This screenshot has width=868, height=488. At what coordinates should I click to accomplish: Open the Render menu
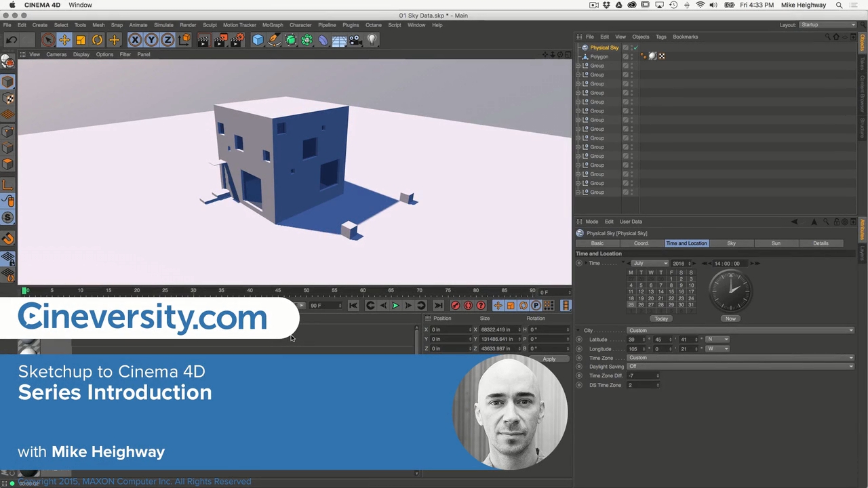pos(188,25)
